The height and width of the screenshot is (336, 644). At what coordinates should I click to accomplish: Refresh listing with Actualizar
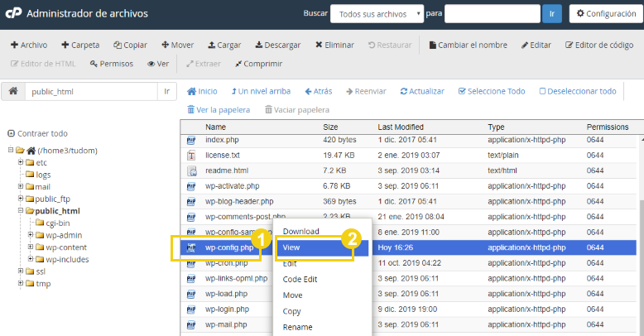422,91
